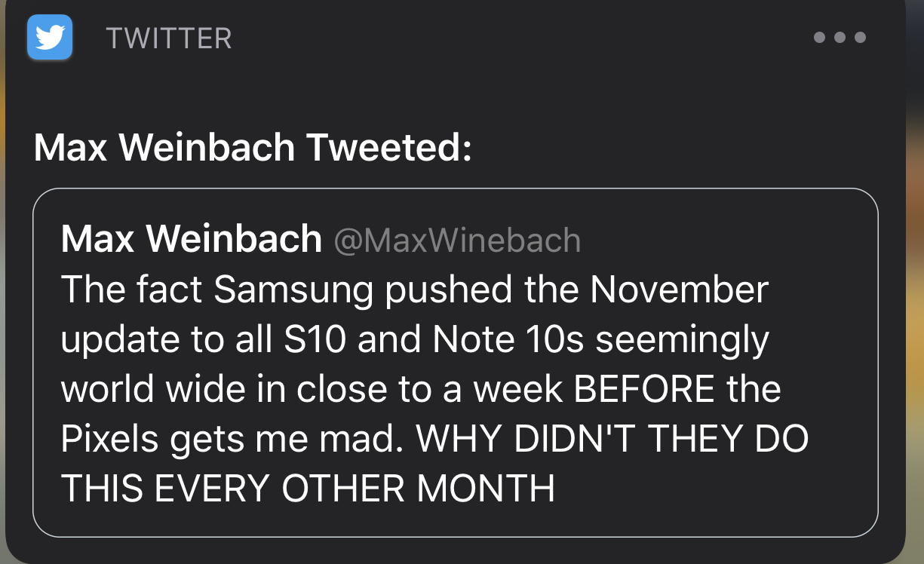Open the @MaxWinebach handle

coord(456,241)
